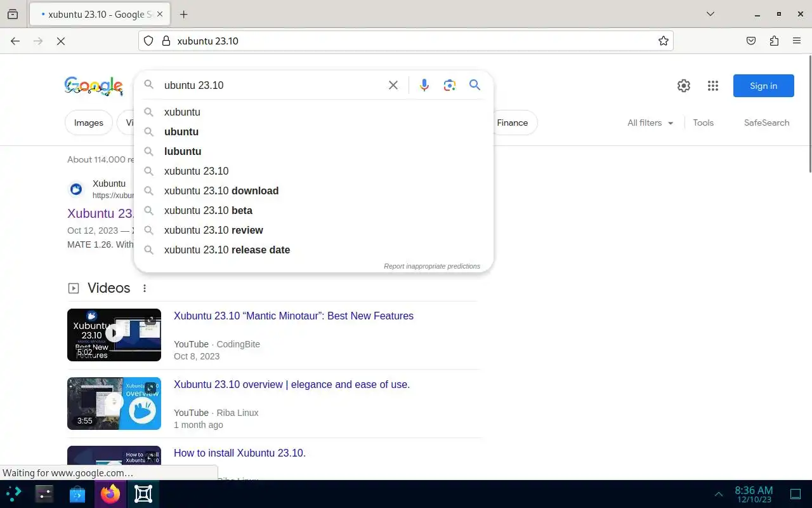
Task: Submit search with blue magnifier icon
Action: coord(475,85)
